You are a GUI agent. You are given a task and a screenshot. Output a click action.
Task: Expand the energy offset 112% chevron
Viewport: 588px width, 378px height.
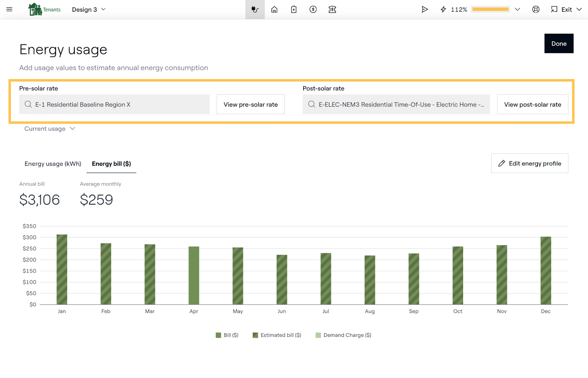pos(517,10)
